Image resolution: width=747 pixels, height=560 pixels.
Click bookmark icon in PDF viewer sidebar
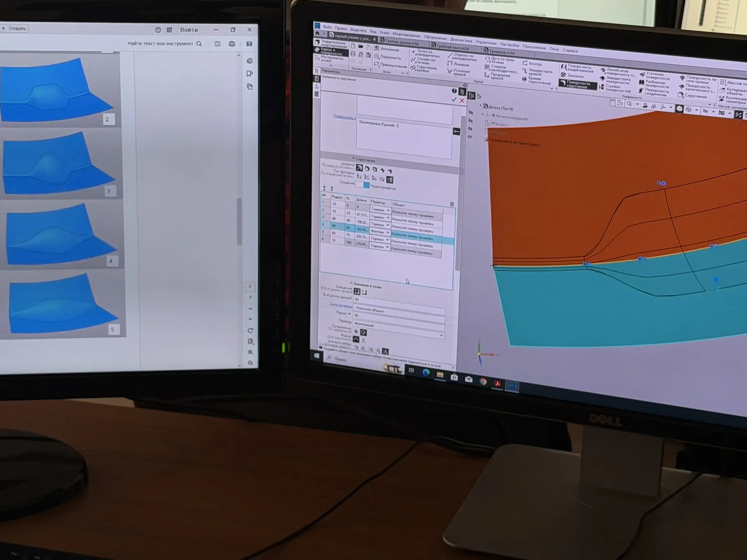250,74
